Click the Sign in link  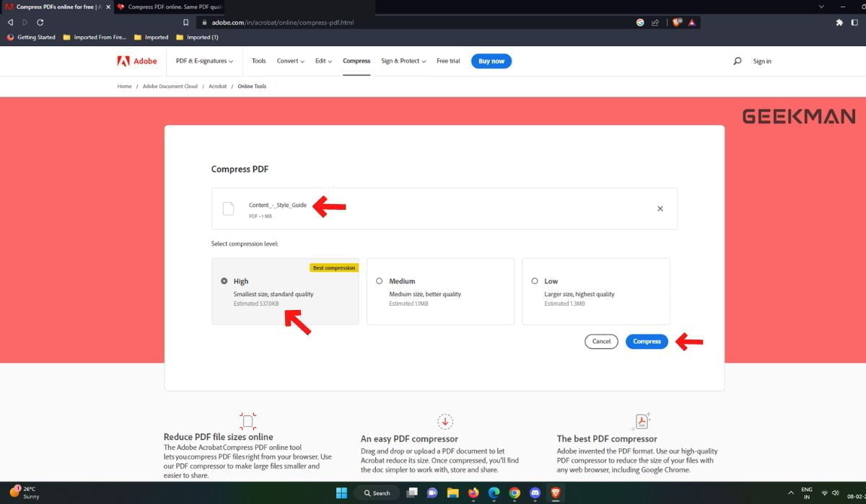[x=762, y=61]
